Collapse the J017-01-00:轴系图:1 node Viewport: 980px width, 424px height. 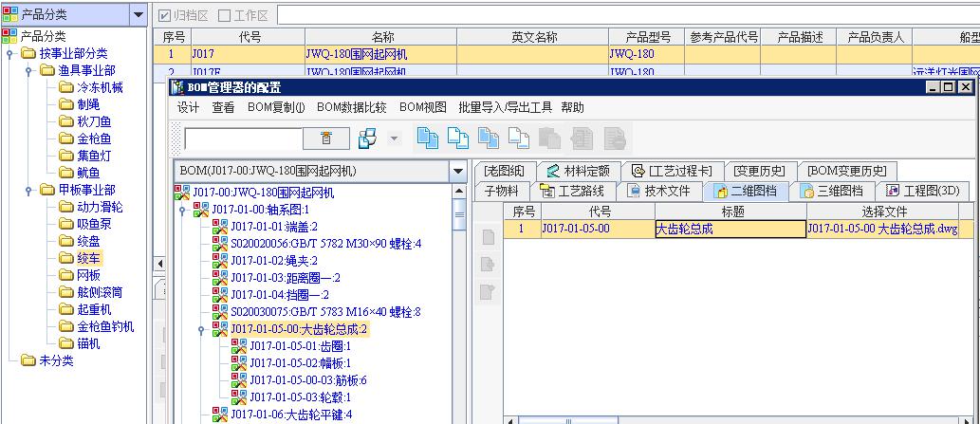(x=182, y=210)
